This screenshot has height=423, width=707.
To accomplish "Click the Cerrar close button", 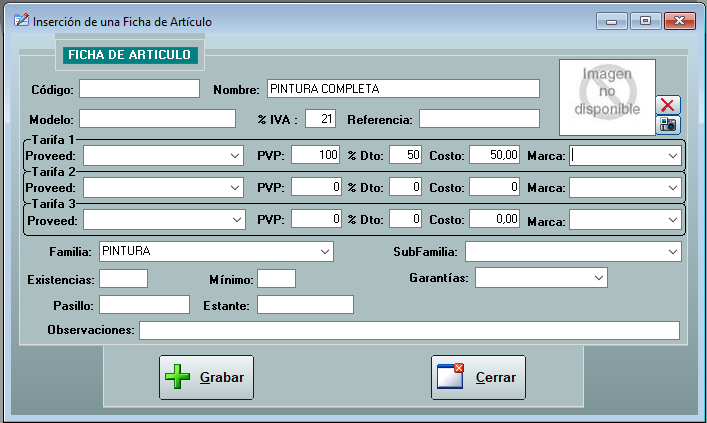I will coord(478,377).
